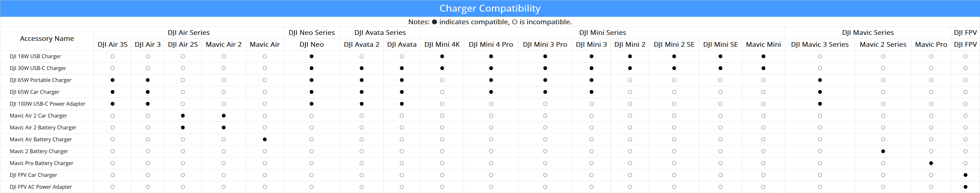Select the DJI Mavic Series group header
This screenshot has width=980, height=193.
pos(868,33)
